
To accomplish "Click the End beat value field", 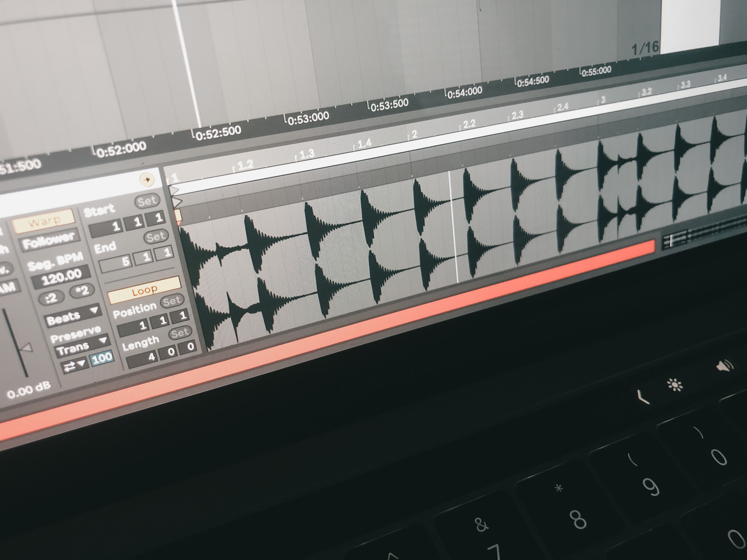I will [144, 257].
